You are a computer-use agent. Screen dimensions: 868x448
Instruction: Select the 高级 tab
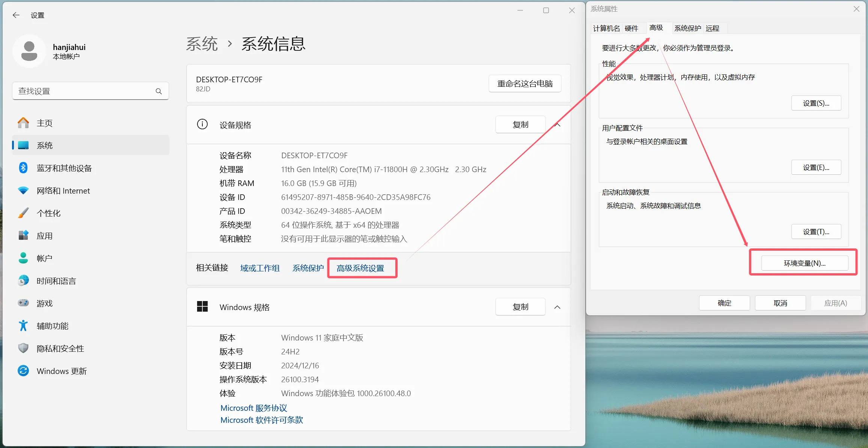[656, 28]
